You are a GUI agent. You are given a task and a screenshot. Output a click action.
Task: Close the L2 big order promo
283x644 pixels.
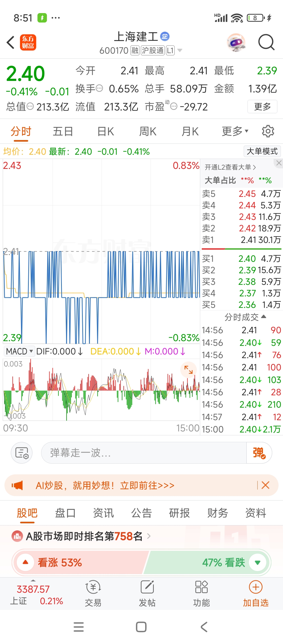click(279, 163)
